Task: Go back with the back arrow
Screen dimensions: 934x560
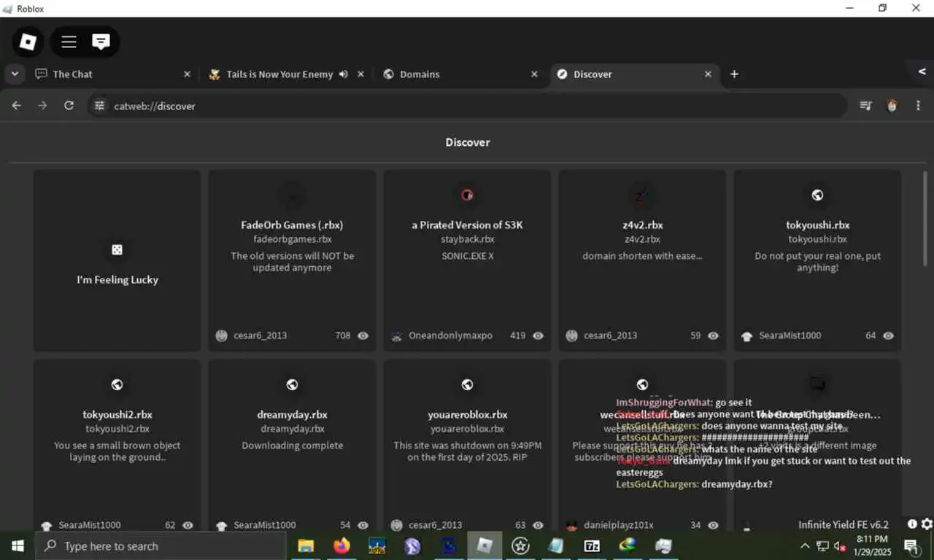Action: tap(16, 106)
